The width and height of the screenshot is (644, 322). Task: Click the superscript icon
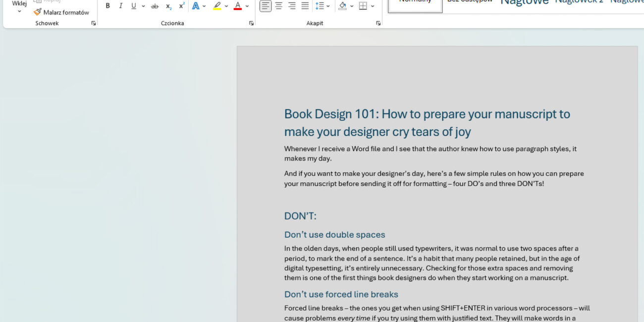coord(182,6)
